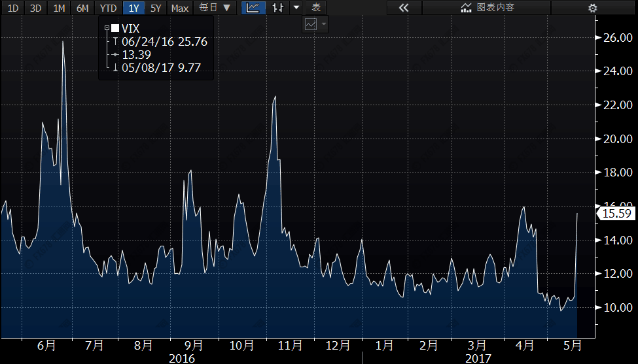Click the 8月 month label
The width and height of the screenshot is (638, 364).
(143, 345)
